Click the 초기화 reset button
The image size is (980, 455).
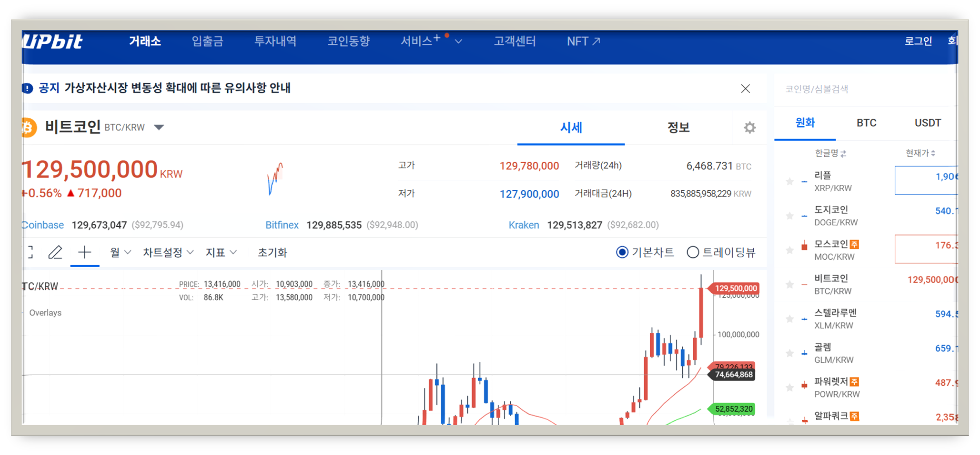272,252
